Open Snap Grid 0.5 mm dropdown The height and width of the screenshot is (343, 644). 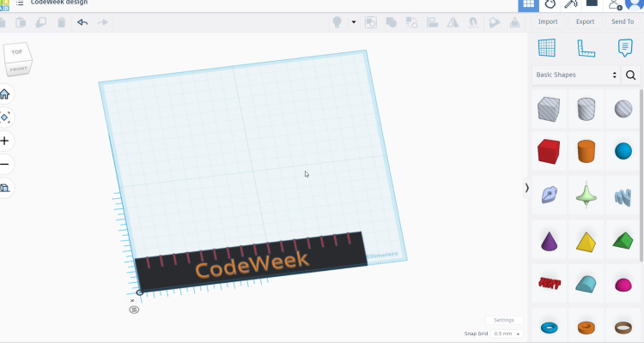pos(507,334)
